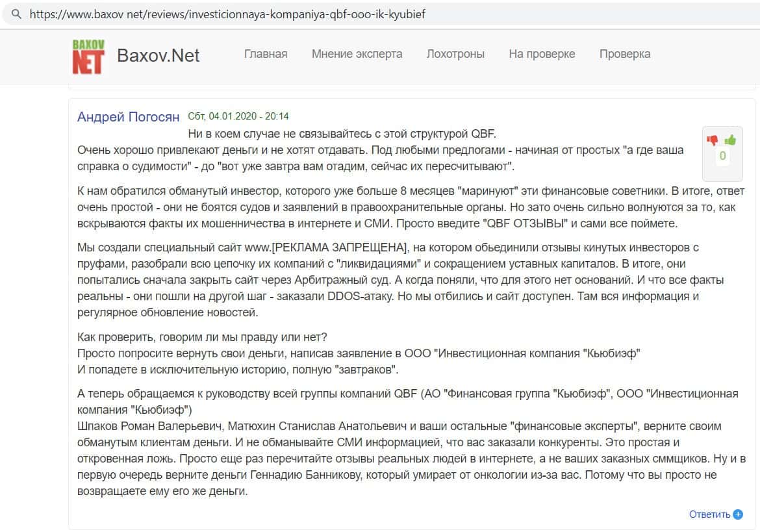Click the blue plus icon beside Ответить
This screenshot has height=532, width=760.
point(738,514)
